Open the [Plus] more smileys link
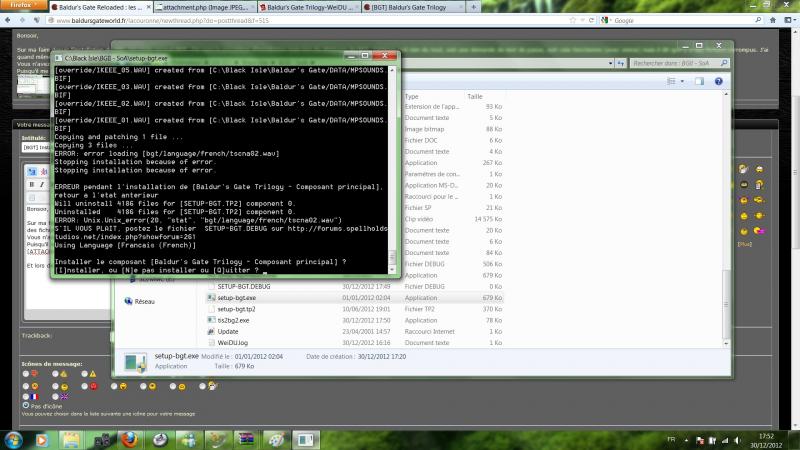800x450 pixels. click(744, 244)
